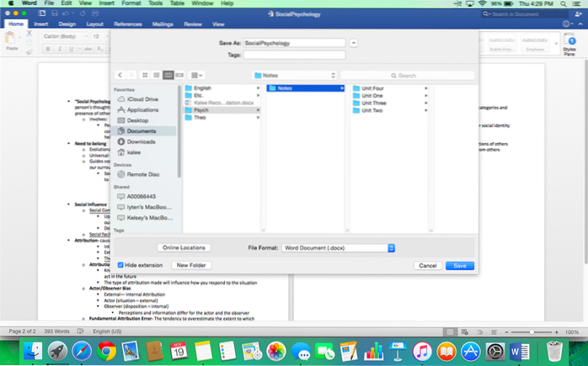Click the Word icon in the Dock
Image resolution: width=588 pixels, height=366 pixels.
(519, 349)
